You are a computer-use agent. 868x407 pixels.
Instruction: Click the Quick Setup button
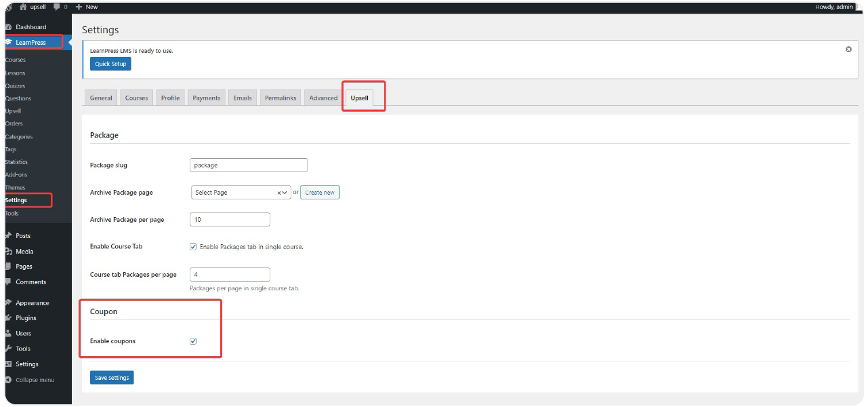point(110,64)
